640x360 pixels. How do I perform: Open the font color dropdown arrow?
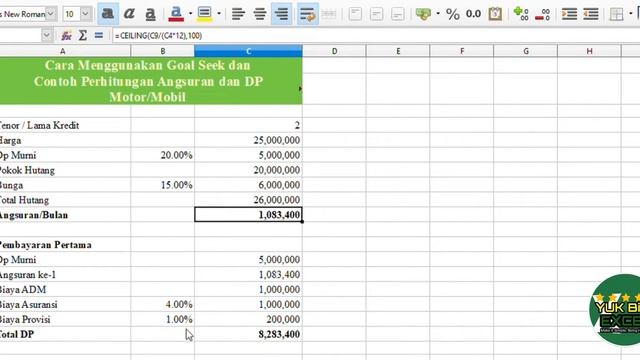190,14
